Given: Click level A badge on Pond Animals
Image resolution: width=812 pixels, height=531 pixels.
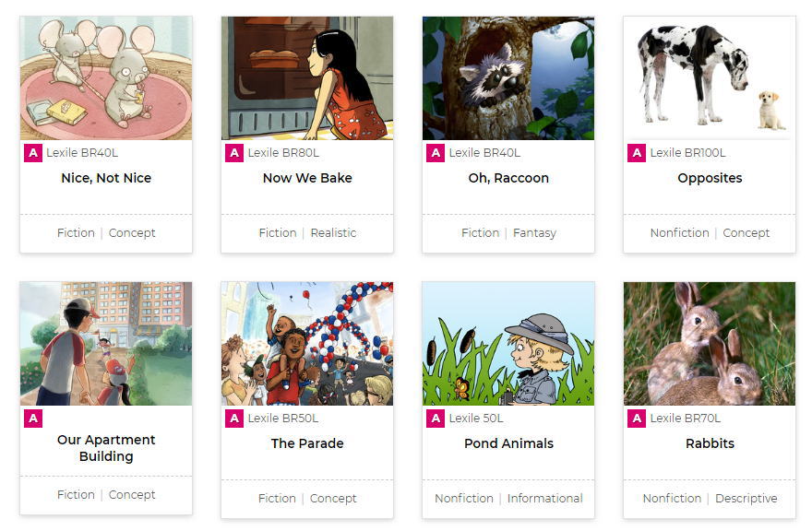Looking at the screenshot, I should [x=436, y=419].
